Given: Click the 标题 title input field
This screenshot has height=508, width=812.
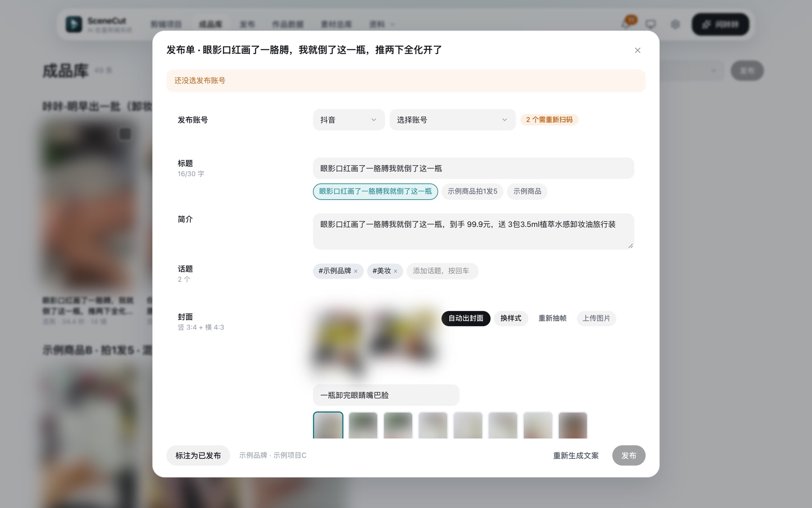Looking at the screenshot, I should [473, 168].
